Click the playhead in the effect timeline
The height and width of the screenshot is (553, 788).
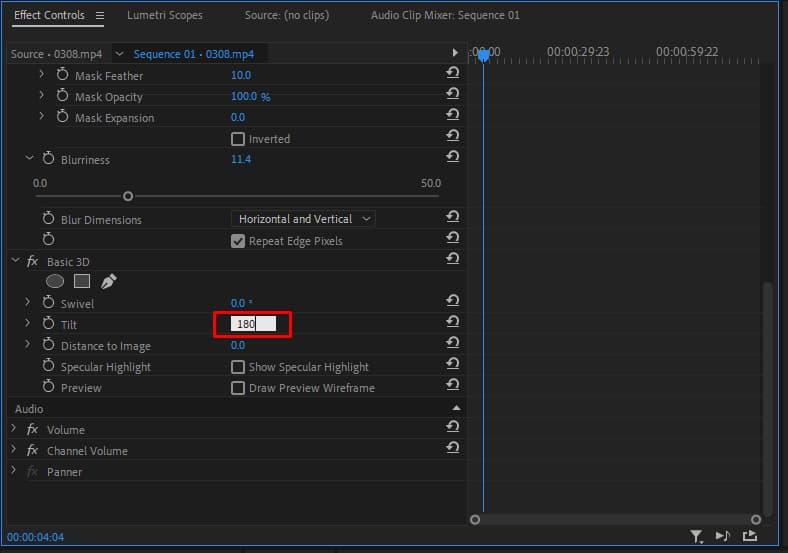point(483,55)
